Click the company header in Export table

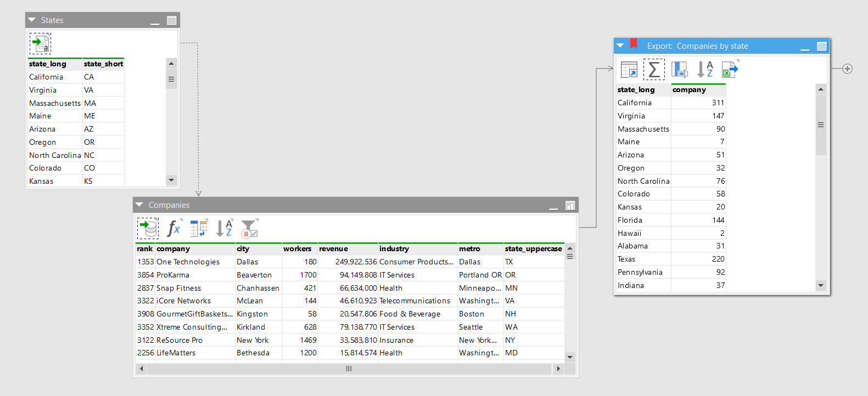698,90
